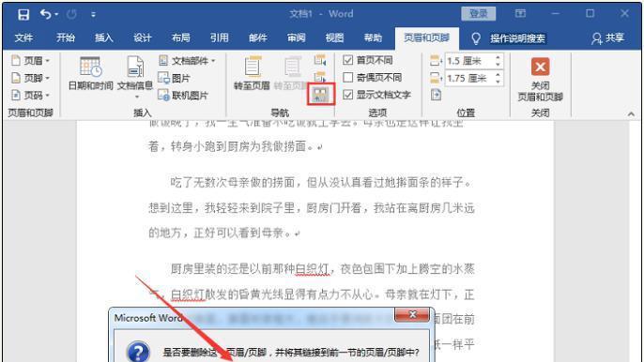Click 关闭页眉和页脚 close button
The width and height of the screenshot is (644, 362).
point(540,79)
